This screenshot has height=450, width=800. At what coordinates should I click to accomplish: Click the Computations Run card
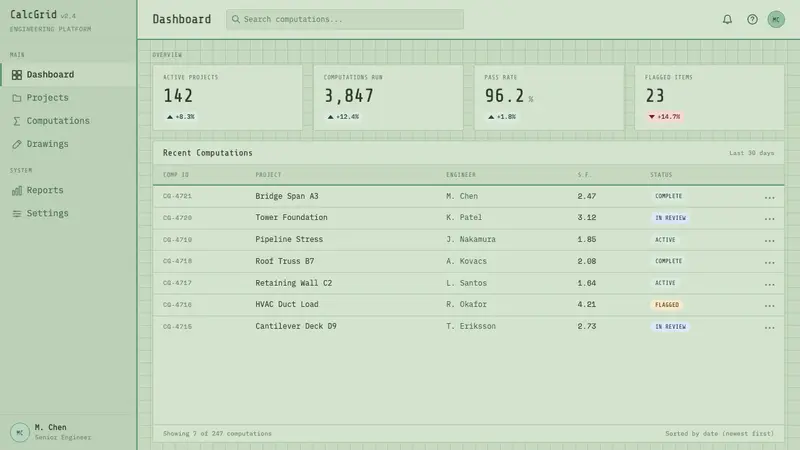pyautogui.click(x=388, y=97)
